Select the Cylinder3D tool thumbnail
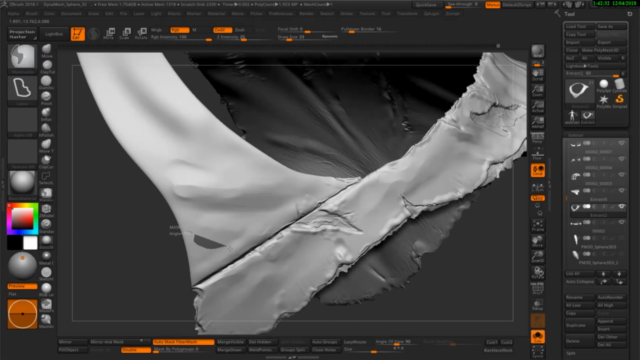This screenshot has height=360, width=640. (x=620, y=85)
